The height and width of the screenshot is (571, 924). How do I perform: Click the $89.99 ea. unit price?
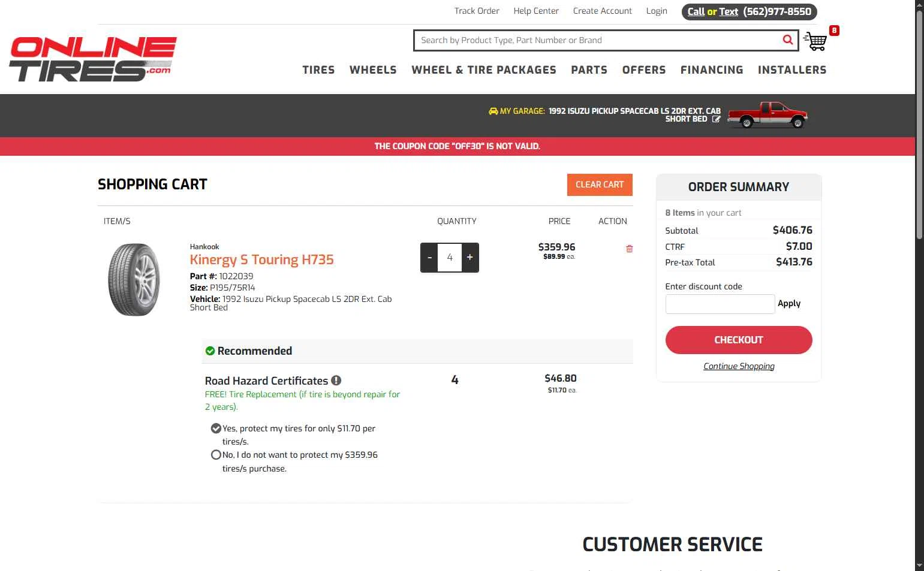pos(559,256)
